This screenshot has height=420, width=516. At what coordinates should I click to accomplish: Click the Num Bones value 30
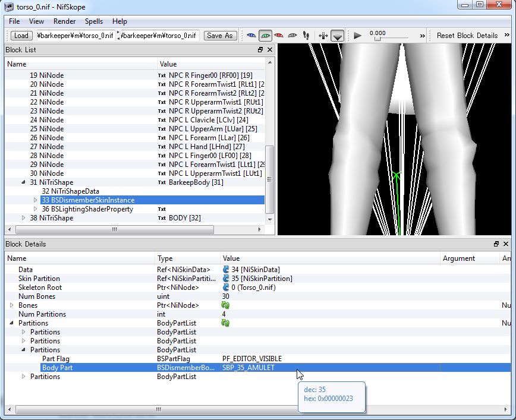pos(226,296)
